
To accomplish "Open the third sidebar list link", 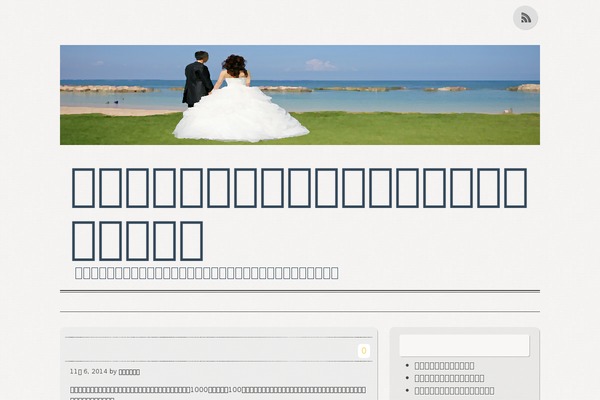I will [x=454, y=391].
